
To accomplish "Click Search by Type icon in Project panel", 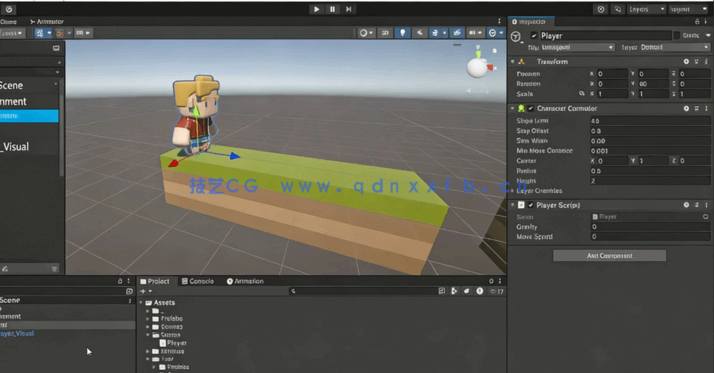I will click(x=454, y=291).
